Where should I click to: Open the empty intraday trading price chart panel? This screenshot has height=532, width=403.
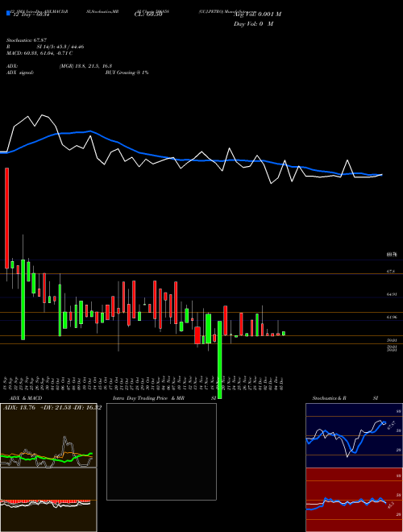(161, 451)
